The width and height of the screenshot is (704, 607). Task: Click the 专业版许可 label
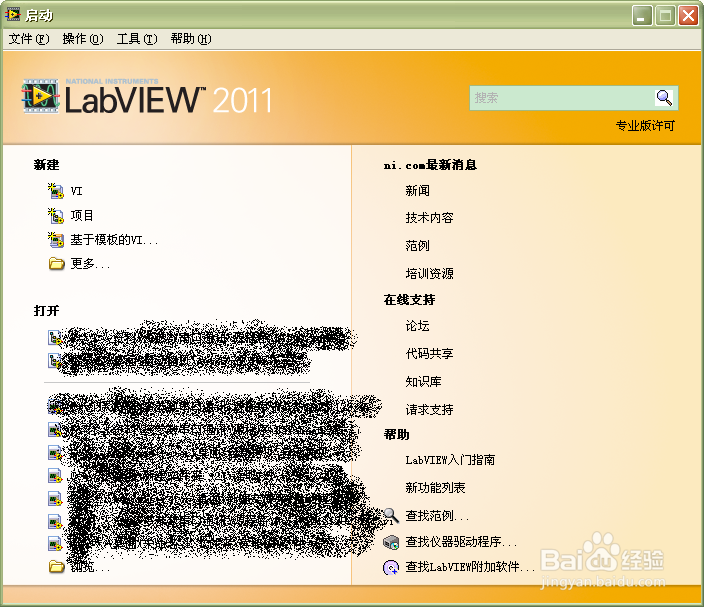(645, 126)
